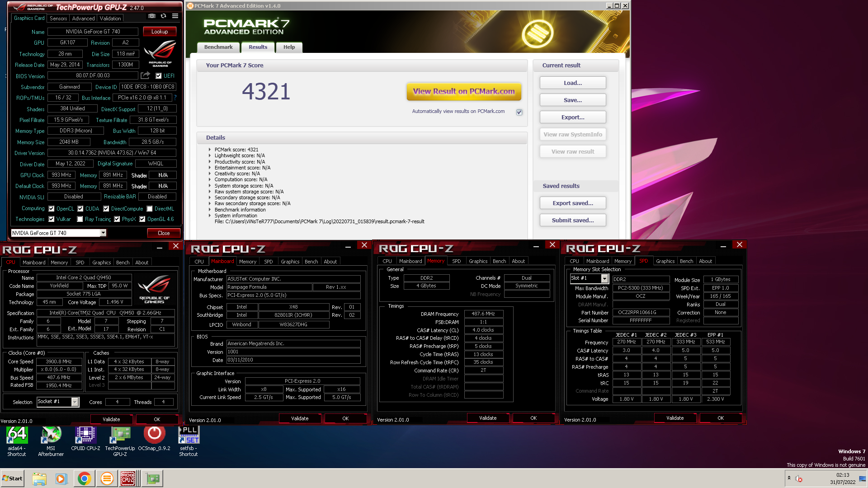Screen dimensions: 868x488
Task: Click GPU-Z taskbar icon
Action: [x=152, y=479]
